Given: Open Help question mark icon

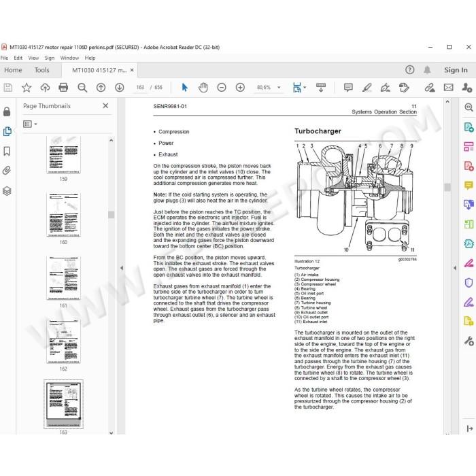Looking at the screenshot, I should tap(409, 70).
